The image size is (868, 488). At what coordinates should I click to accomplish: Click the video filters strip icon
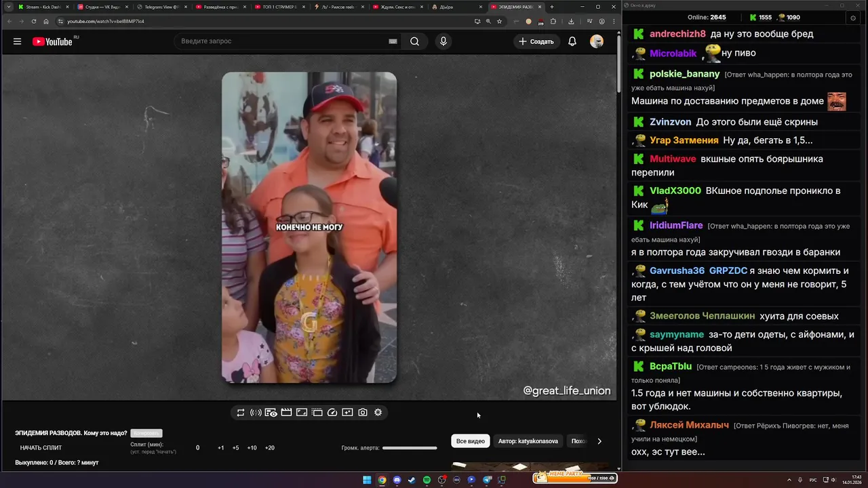point(317,412)
